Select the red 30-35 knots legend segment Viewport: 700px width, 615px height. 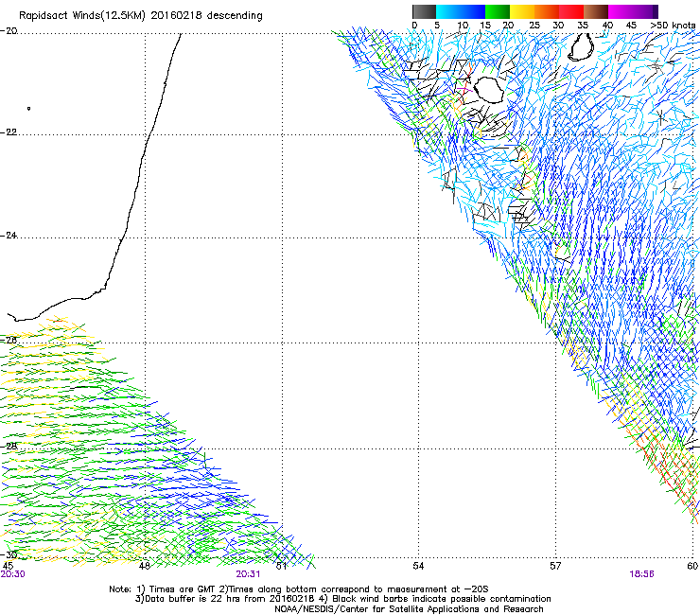tap(571, 11)
